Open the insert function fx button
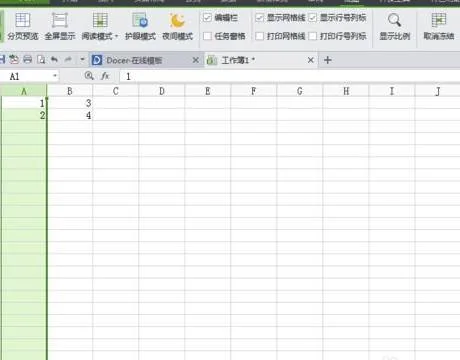 coord(105,76)
